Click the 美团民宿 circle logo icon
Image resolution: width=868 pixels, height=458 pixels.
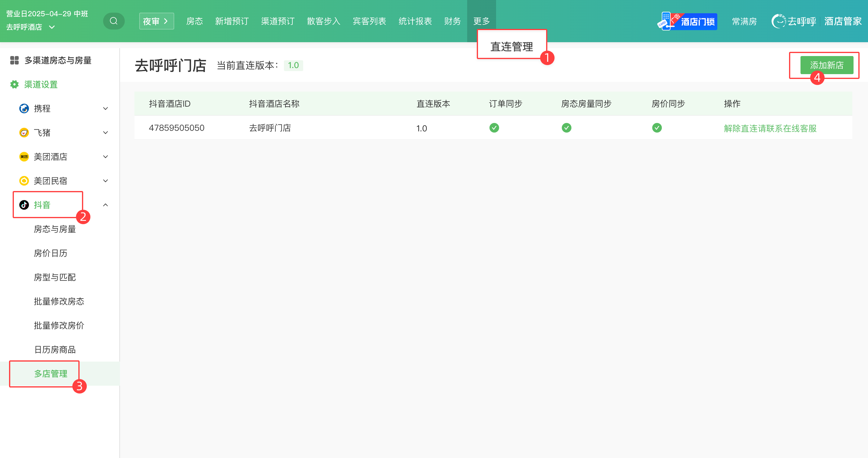pyautogui.click(x=24, y=181)
